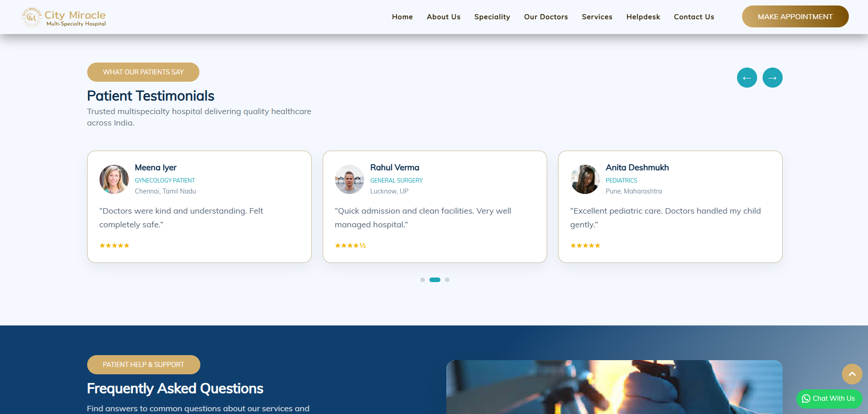Screen dimensions: 868x414
Task: Navigate to About Us page
Action: coord(443,17)
